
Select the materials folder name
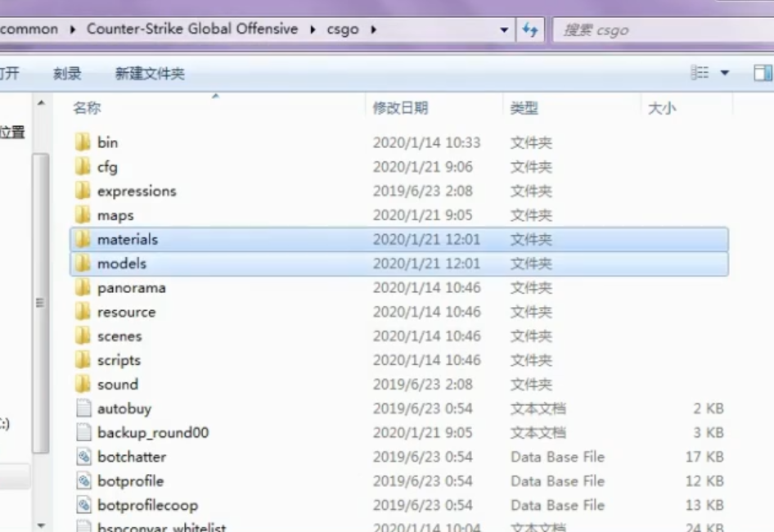pos(128,239)
